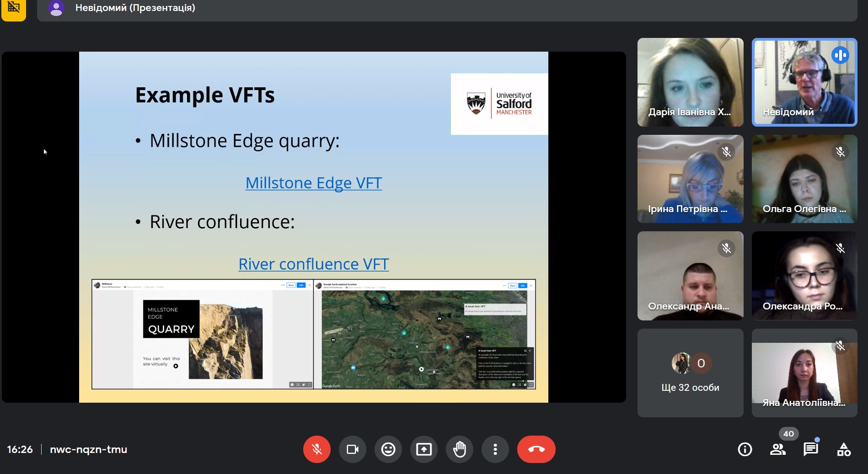This screenshot has width=868, height=474.
Task: Open the River confluence VFT link
Action: (314, 264)
